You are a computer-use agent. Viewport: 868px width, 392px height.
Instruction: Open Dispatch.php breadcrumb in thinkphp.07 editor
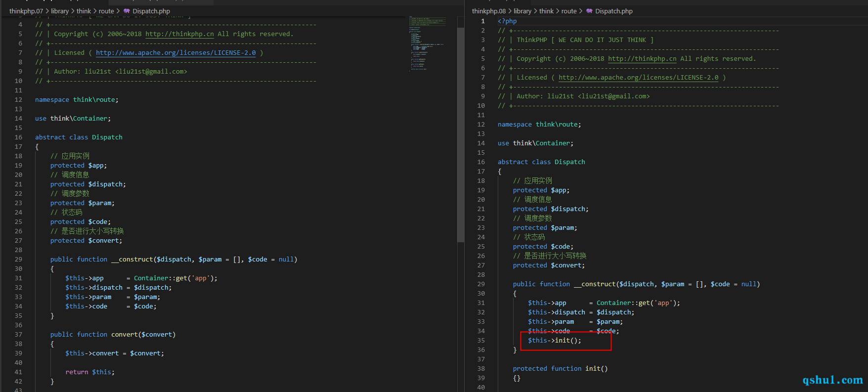coord(151,11)
